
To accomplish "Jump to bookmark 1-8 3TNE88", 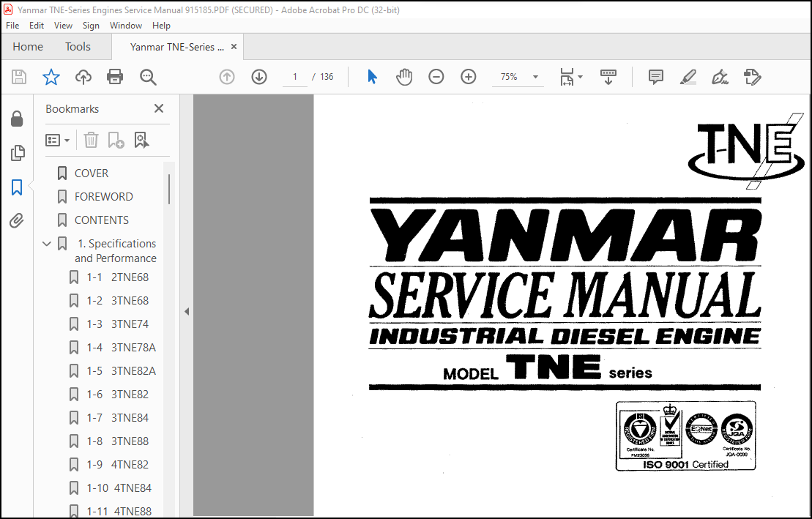I will click(118, 441).
